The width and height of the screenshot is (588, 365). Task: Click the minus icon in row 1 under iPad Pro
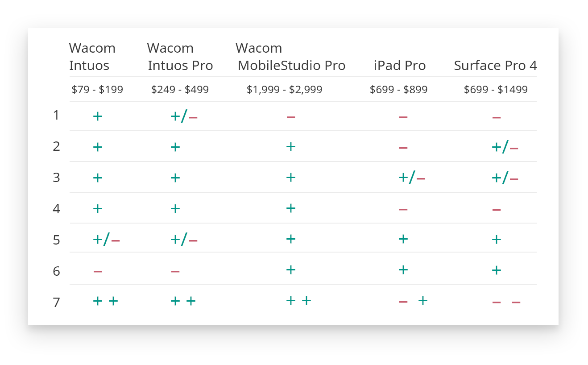(403, 117)
